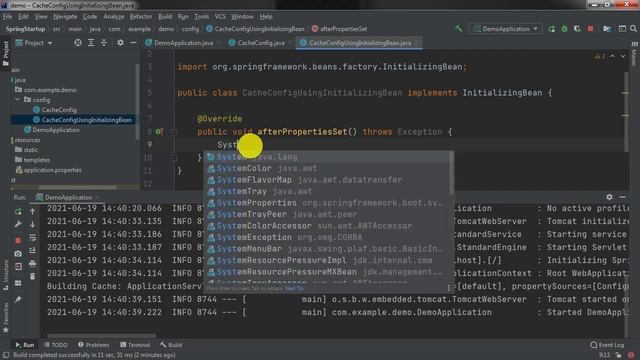This screenshot has height=360, width=640.
Task: Toggle the Favorites side panel button
Action: (5, 318)
